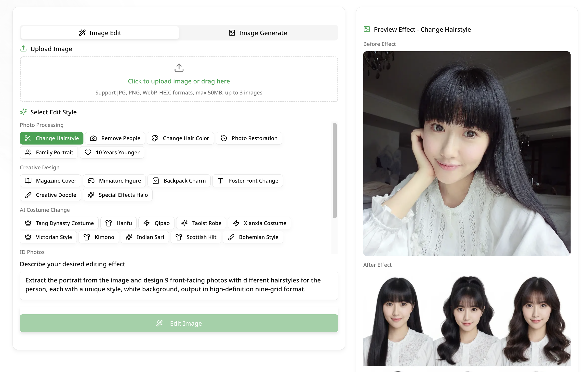Switch to the Image Generate tab
This screenshot has height=372, width=588.
pyautogui.click(x=258, y=33)
